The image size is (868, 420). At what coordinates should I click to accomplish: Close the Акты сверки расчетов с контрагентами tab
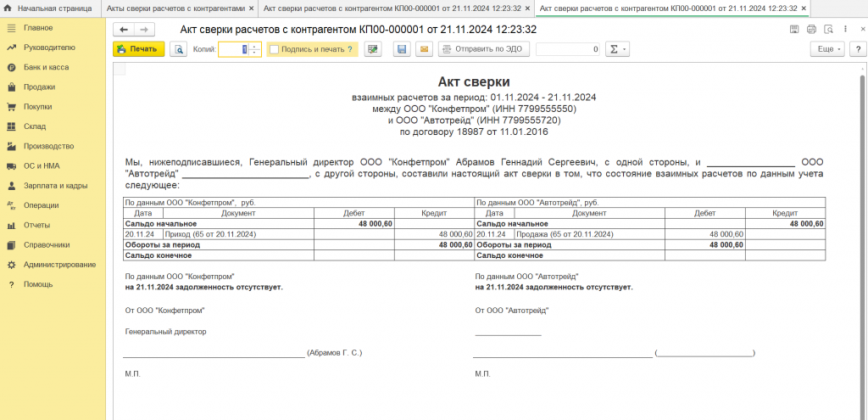point(251,8)
